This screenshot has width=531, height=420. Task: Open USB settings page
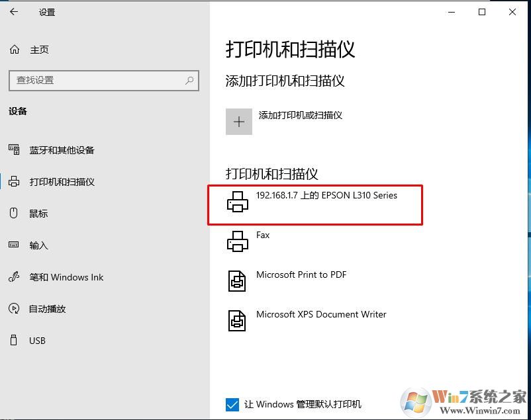[37, 341]
